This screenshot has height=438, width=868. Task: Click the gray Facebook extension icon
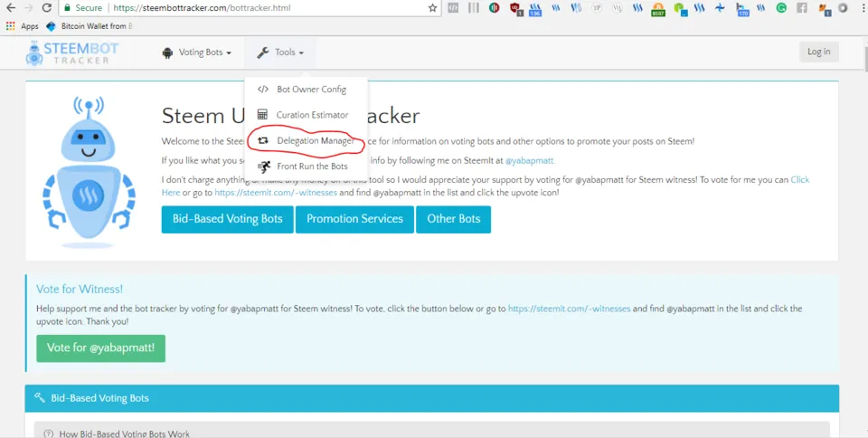click(x=802, y=8)
